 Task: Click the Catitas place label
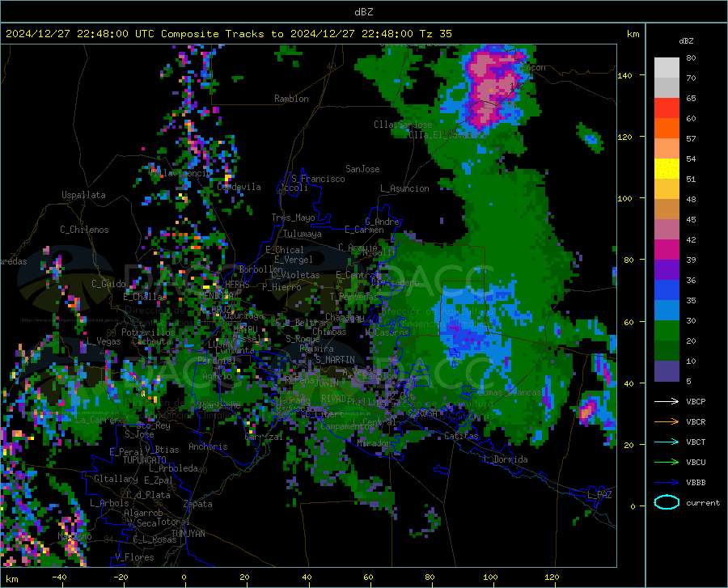tap(462, 436)
